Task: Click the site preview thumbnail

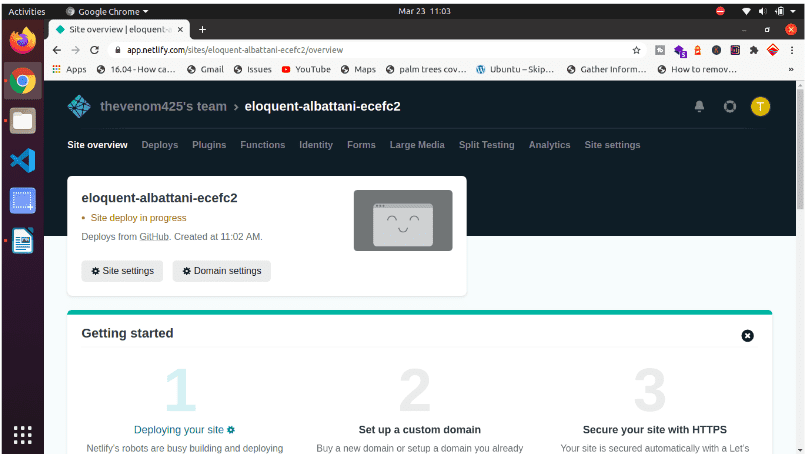Action: coord(403,221)
